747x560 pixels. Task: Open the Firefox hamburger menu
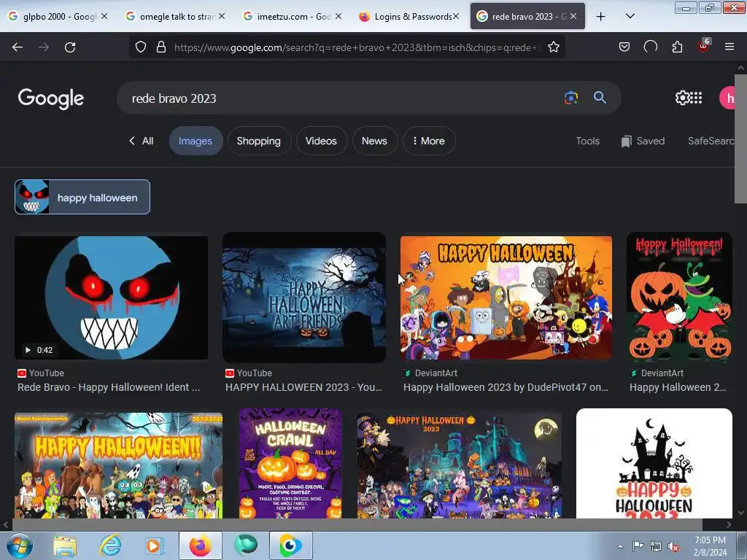[729, 47]
